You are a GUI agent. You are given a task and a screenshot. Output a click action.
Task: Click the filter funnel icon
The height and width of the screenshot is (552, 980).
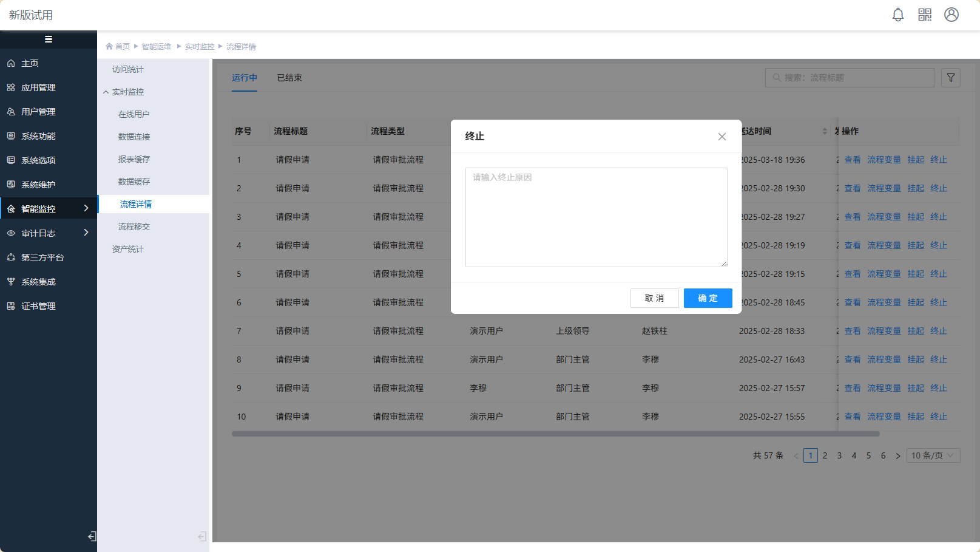point(951,78)
